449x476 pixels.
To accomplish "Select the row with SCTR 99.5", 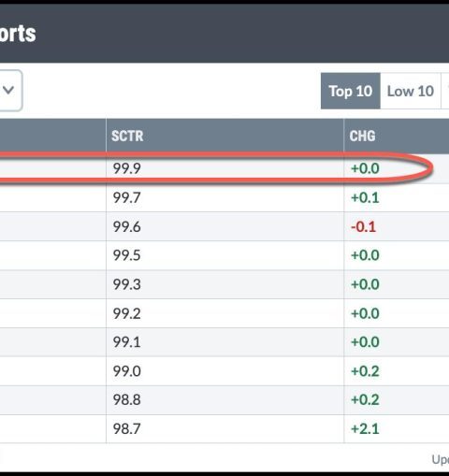I will point(224,255).
